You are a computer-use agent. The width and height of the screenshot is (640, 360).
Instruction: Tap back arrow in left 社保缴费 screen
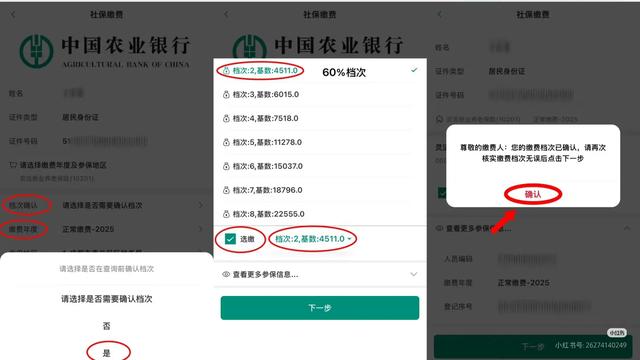tap(13, 15)
